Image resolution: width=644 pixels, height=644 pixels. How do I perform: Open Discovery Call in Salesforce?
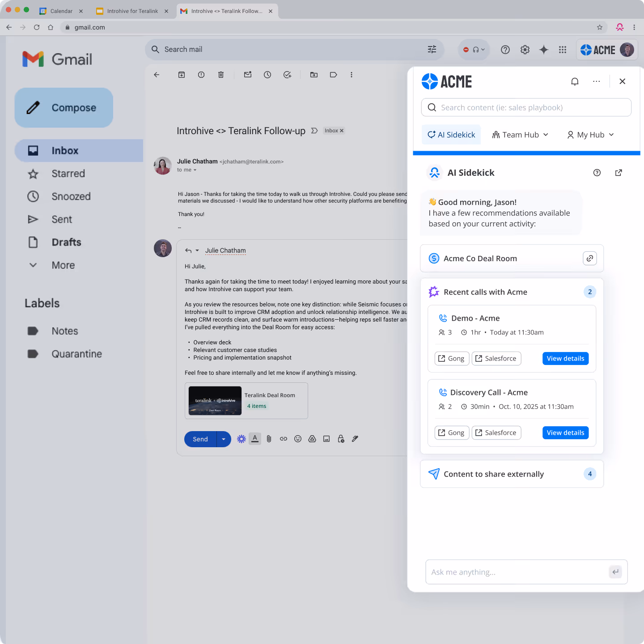pos(496,432)
